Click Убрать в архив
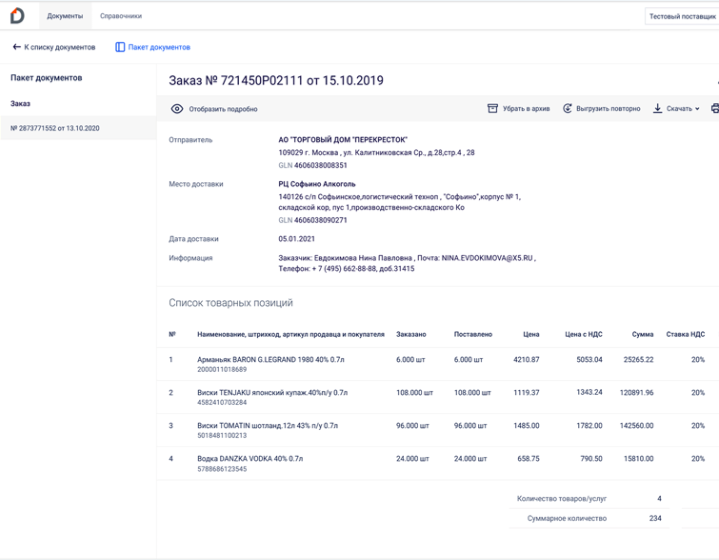This screenshot has height=560, width=719. point(526,109)
